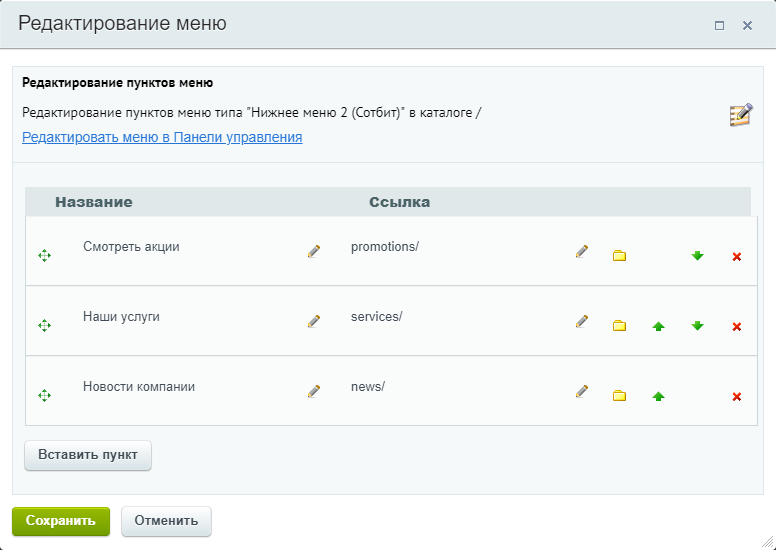Edit name pencil for Смотреть акции

(314, 251)
